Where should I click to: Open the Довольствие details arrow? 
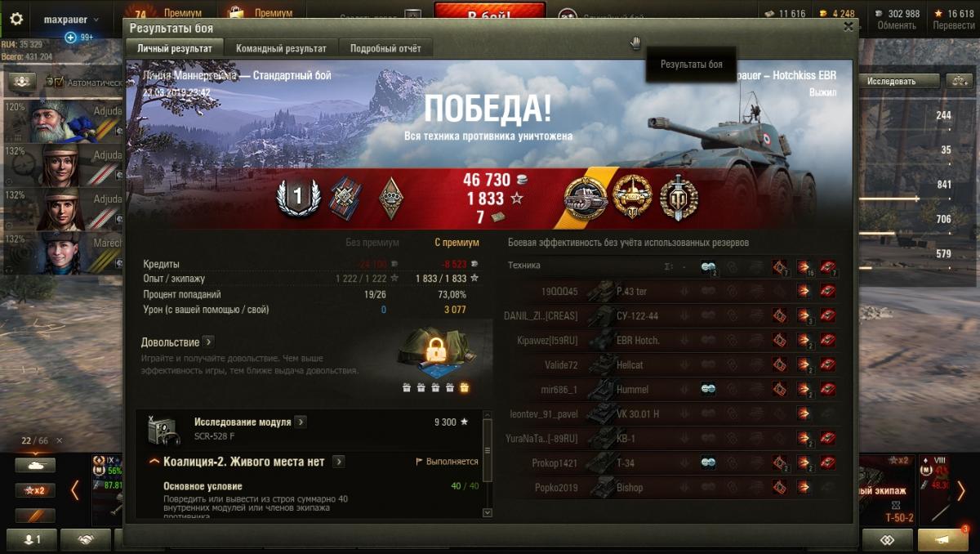click(x=208, y=342)
